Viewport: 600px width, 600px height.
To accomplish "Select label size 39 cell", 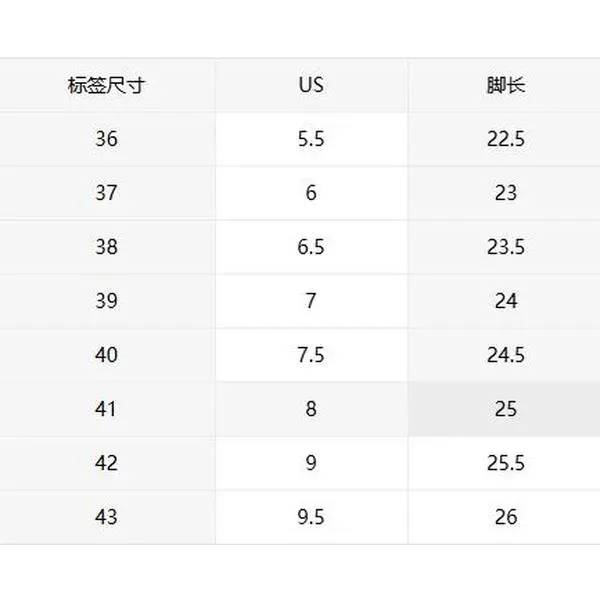I will point(106,301).
